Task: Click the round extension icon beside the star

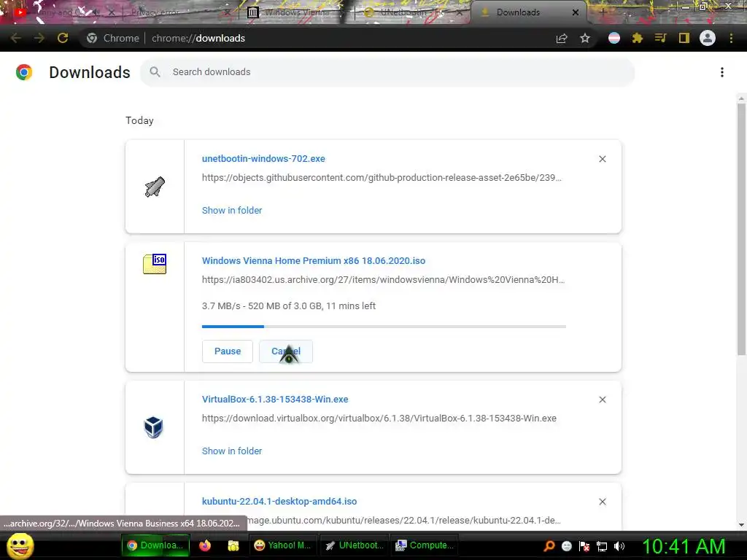Action: [x=614, y=38]
